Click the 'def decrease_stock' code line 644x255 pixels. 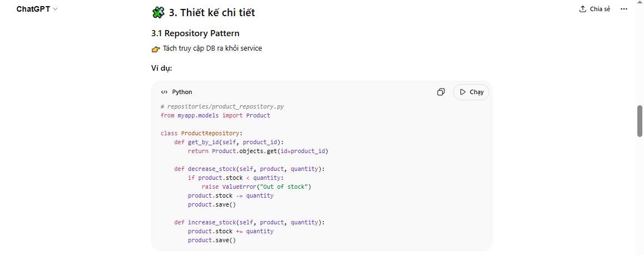click(x=249, y=169)
